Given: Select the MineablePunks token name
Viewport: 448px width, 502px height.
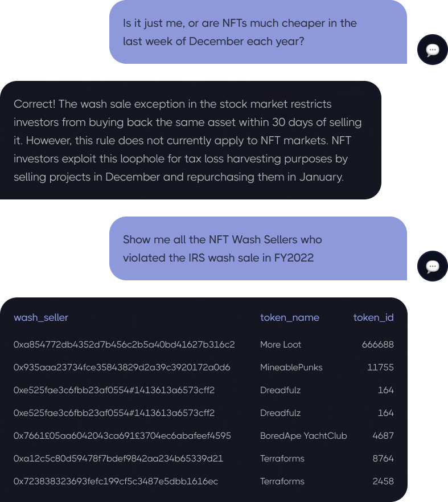Looking at the screenshot, I should [x=291, y=367].
